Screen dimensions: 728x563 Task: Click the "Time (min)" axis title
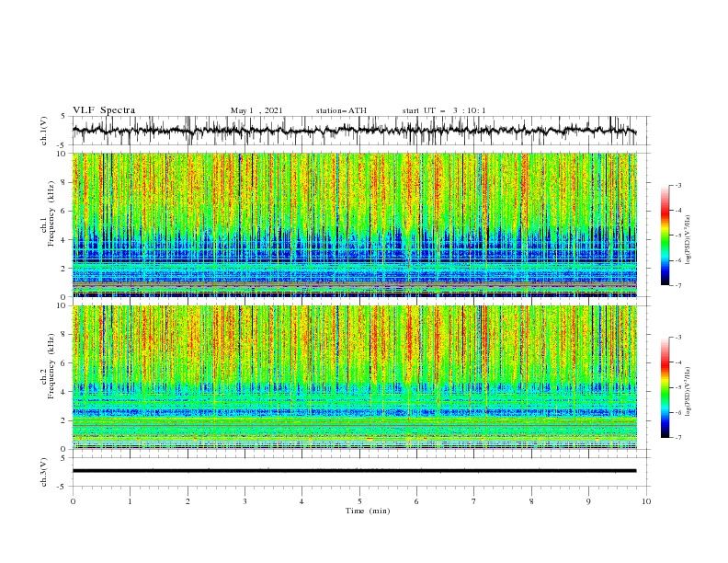tap(368, 511)
